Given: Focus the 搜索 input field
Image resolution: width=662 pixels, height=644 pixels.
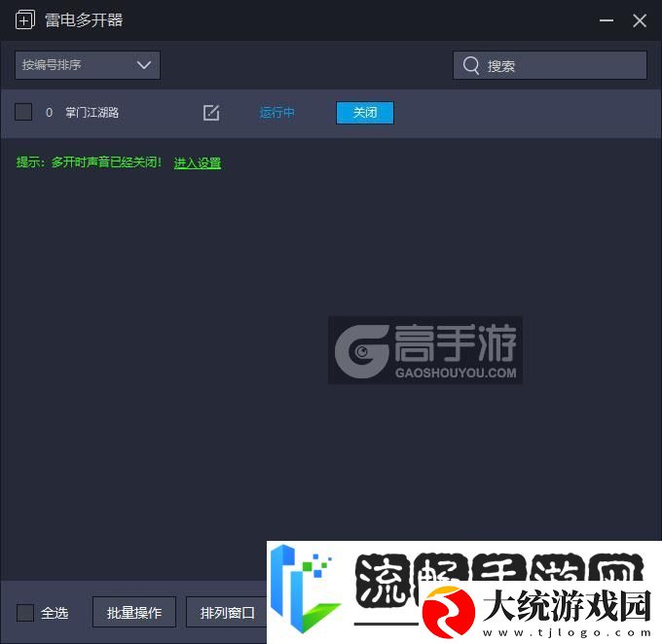Looking at the screenshot, I should [550, 65].
